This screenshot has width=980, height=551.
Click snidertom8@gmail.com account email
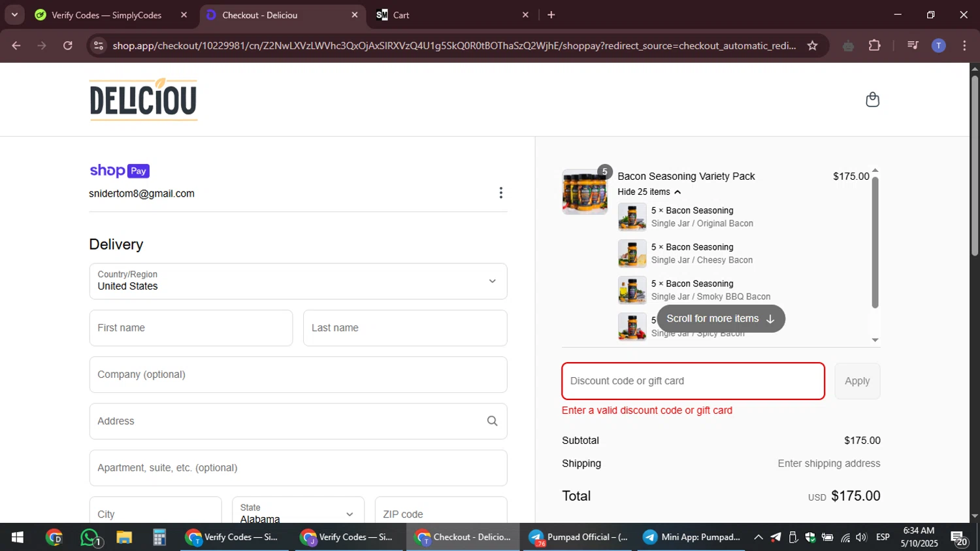tap(142, 193)
